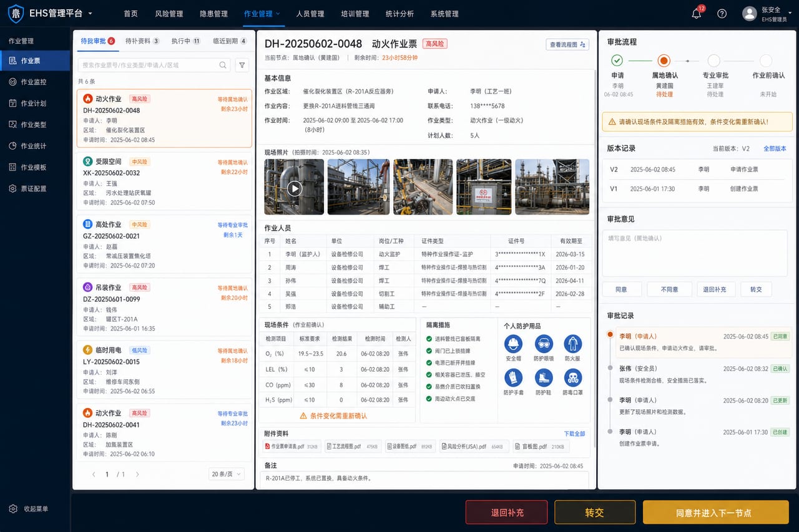The width and height of the screenshot is (799, 532).
Task: Play the first site photo video
Action: point(295,188)
